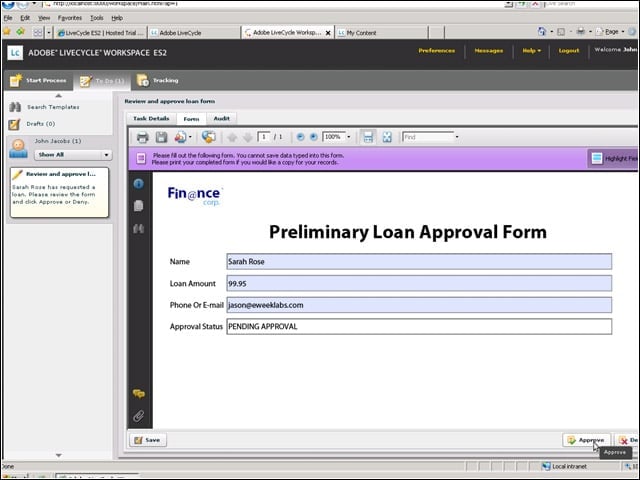This screenshot has width=640, height=480.
Task: Click the Approval Status field
Action: click(419, 327)
